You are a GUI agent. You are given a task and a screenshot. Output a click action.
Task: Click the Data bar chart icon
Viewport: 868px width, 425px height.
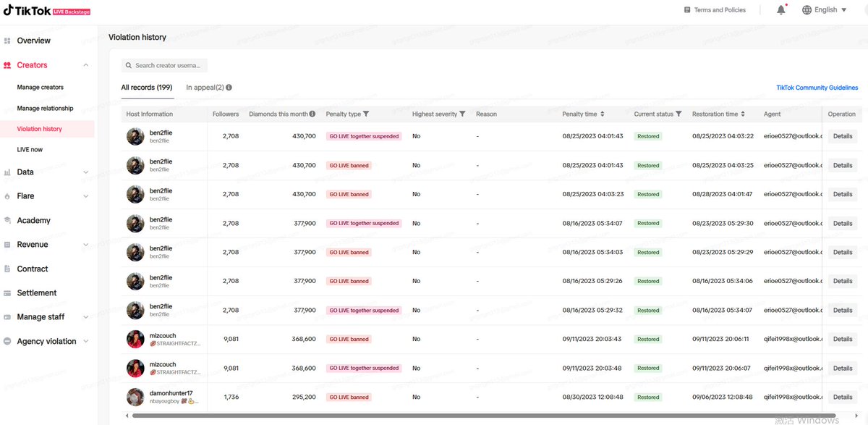(7, 172)
